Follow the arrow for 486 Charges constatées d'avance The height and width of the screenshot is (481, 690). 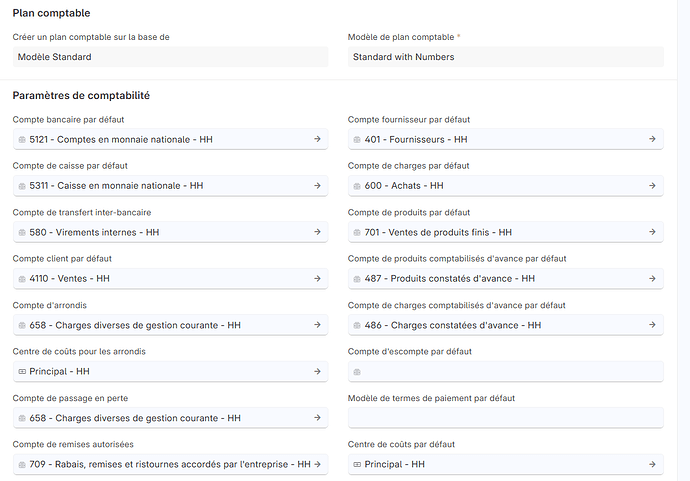tap(652, 325)
